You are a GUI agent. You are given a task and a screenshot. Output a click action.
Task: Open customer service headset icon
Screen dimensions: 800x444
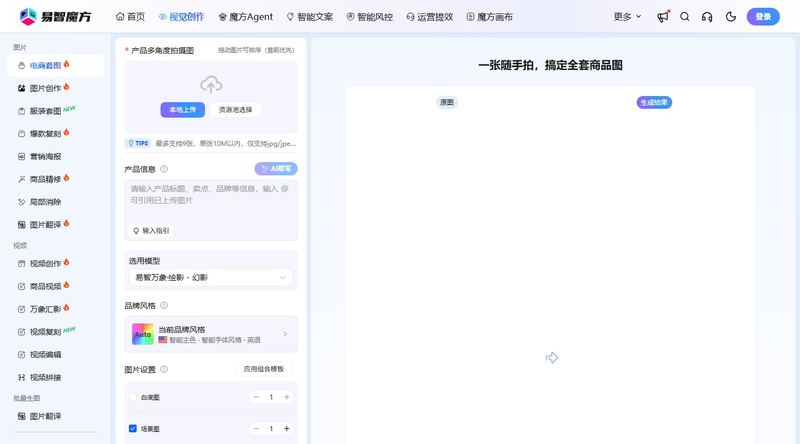[x=707, y=17]
